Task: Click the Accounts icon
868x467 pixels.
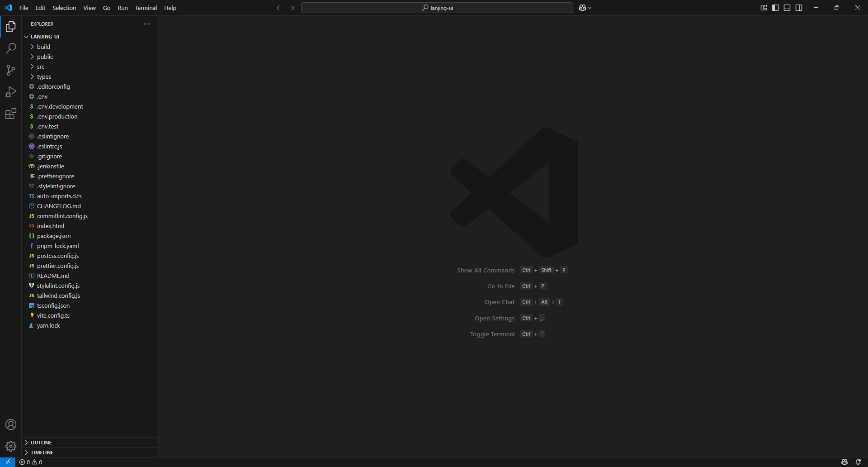Action: coord(11,424)
